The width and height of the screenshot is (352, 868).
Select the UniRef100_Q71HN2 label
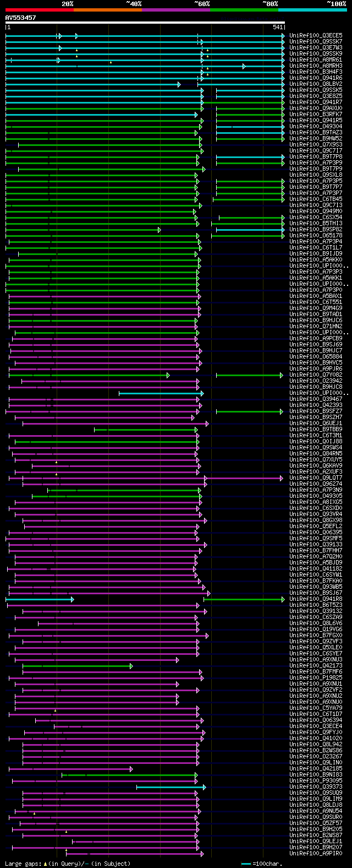pyautogui.click(x=316, y=327)
